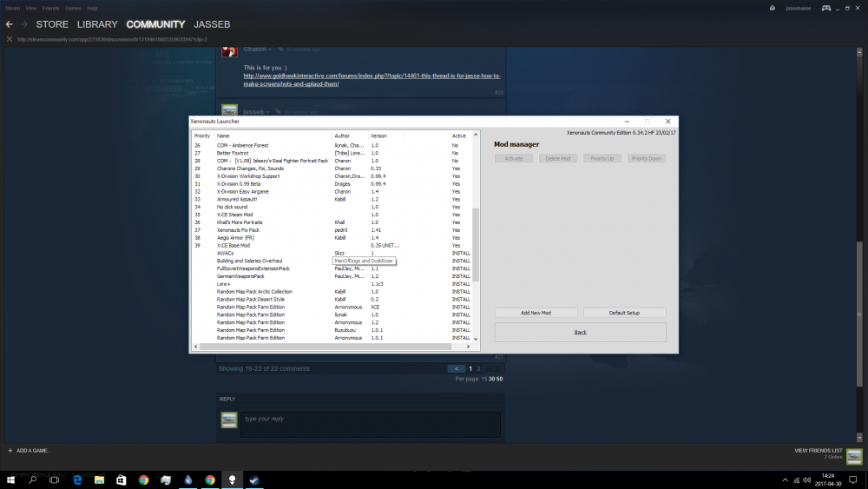Go back with Steam's back arrow
Viewport: 868px width, 489px height.
click(9, 24)
